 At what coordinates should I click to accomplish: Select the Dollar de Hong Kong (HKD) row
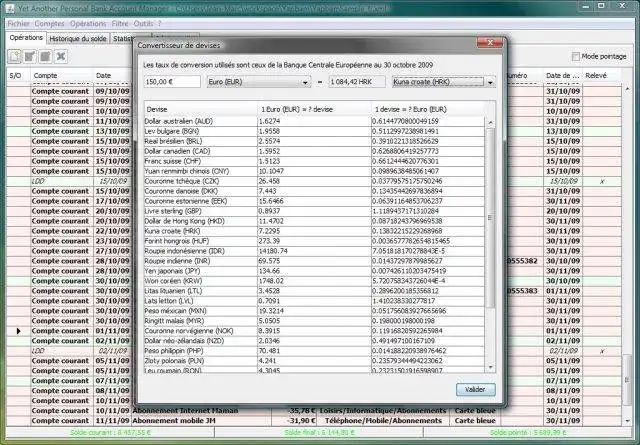pyautogui.click(x=314, y=221)
